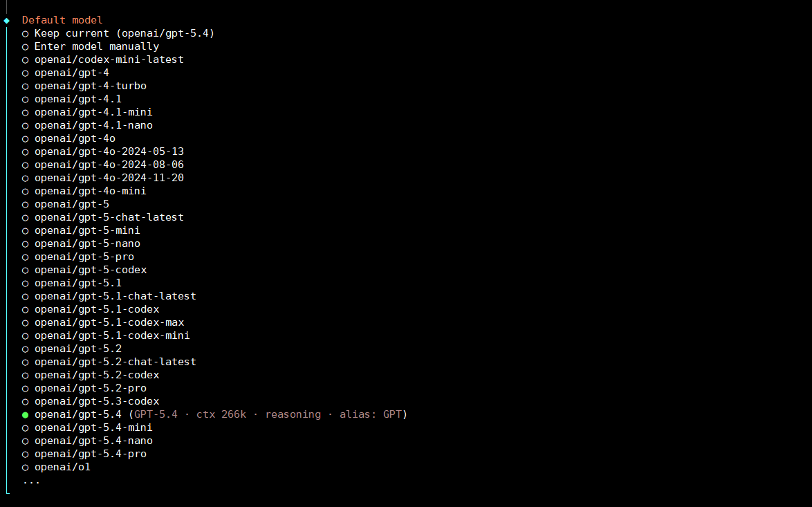Viewport: 812px width, 507px height.
Task: Pick the openai/gpt-5.1-codex-mini entry
Action: click(112, 335)
